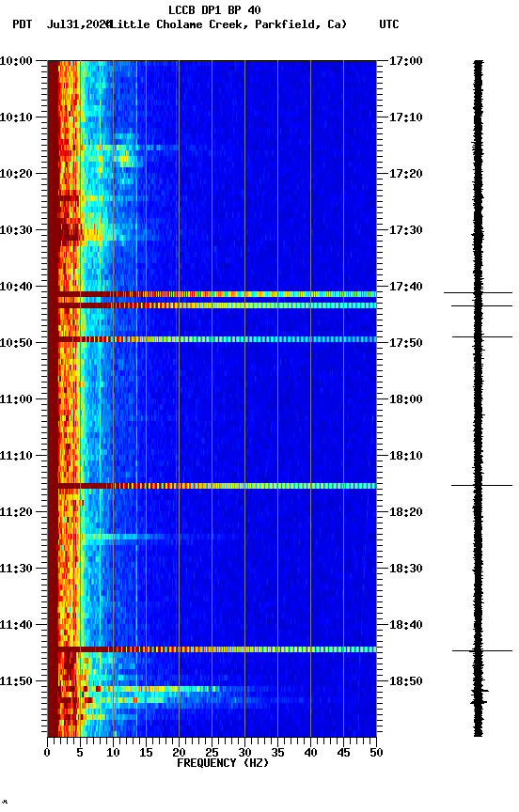Click the '40' frequency axis label

point(310,753)
